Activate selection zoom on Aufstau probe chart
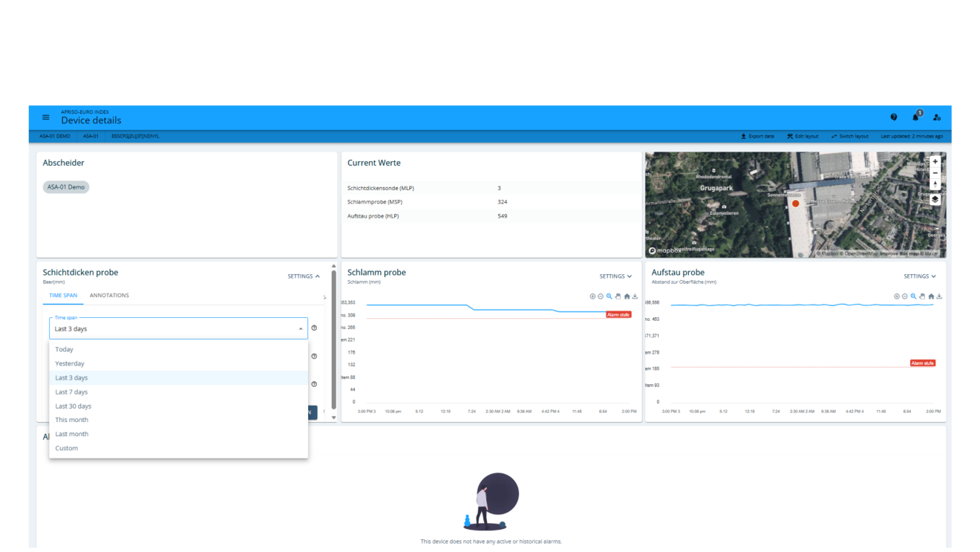 click(x=914, y=296)
